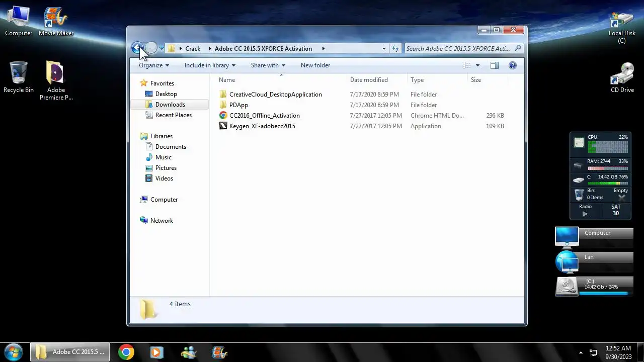Open the Share with menu

pyautogui.click(x=268, y=65)
